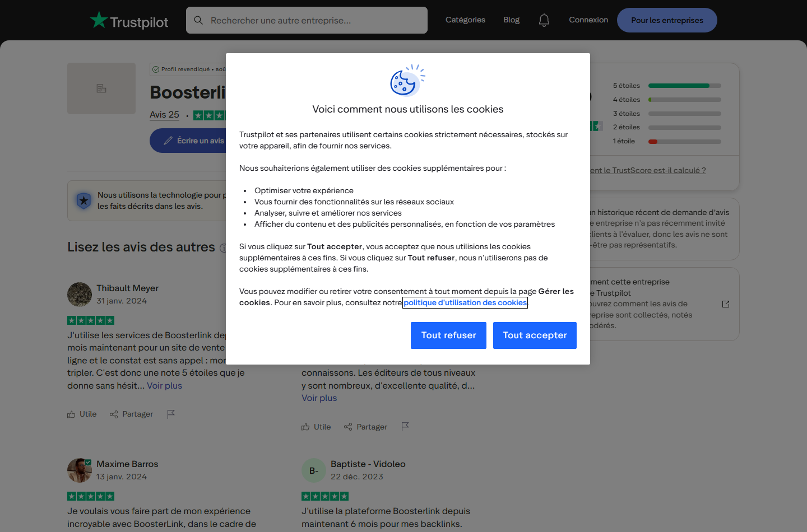The width and height of the screenshot is (807, 532).
Task: Open the Blog link in header
Action: (511, 20)
